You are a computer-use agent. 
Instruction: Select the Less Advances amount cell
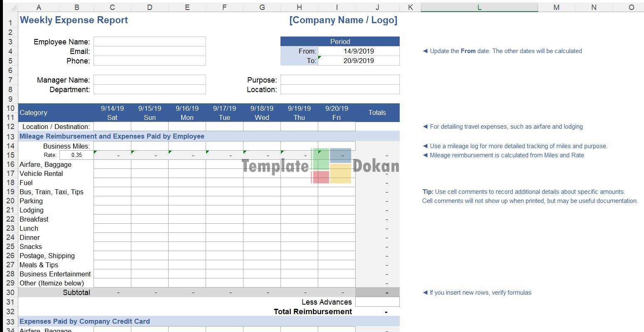point(377,302)
